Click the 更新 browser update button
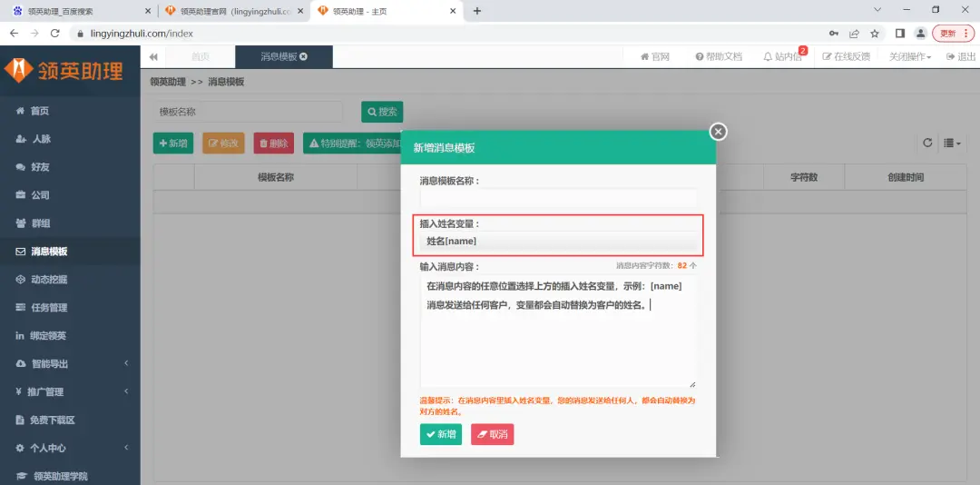Image resolution: width=980 pixels, height=485 pixels. pos(953,34)
